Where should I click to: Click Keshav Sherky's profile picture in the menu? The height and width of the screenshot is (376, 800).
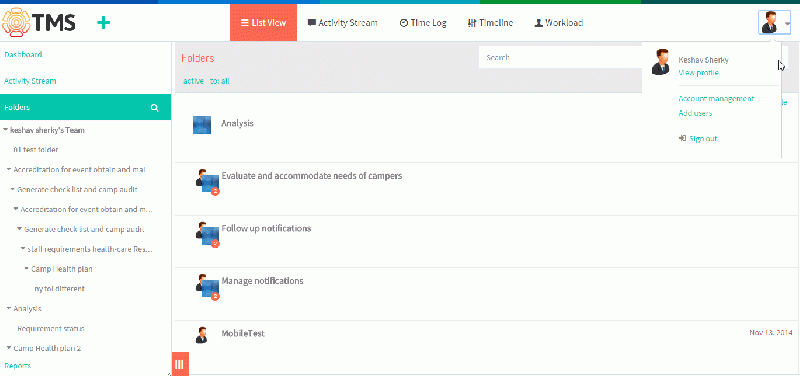click(661, 62)
